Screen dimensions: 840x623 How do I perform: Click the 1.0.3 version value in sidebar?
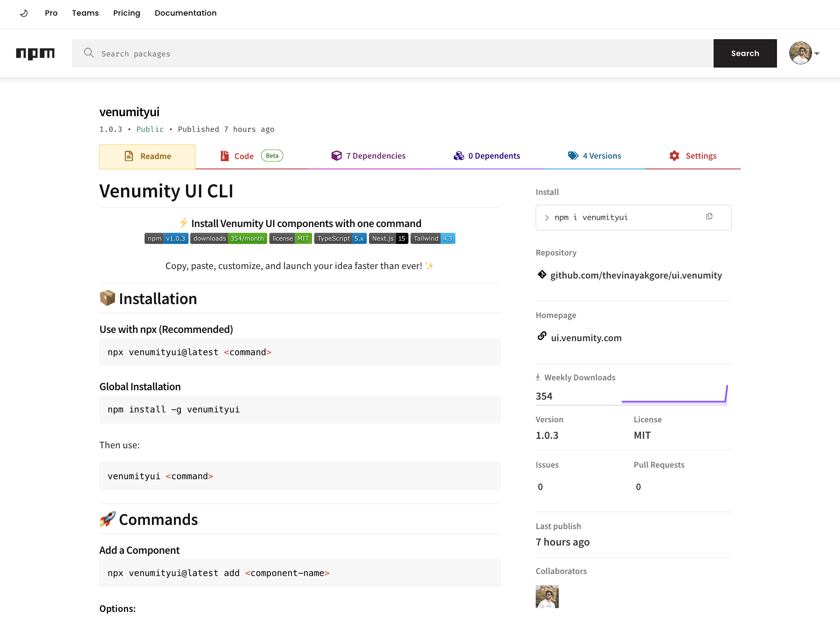pos(547,436)
